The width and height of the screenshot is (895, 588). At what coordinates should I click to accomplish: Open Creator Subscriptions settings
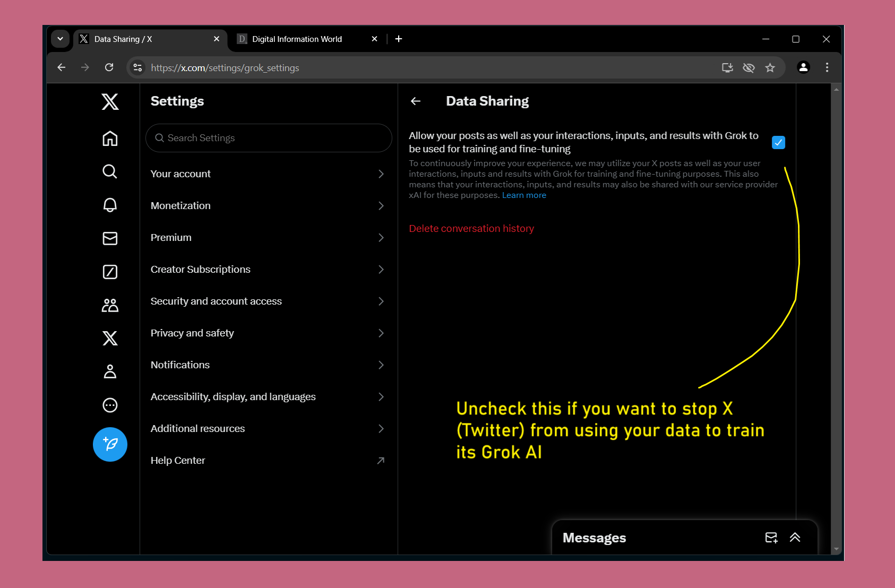268,270
